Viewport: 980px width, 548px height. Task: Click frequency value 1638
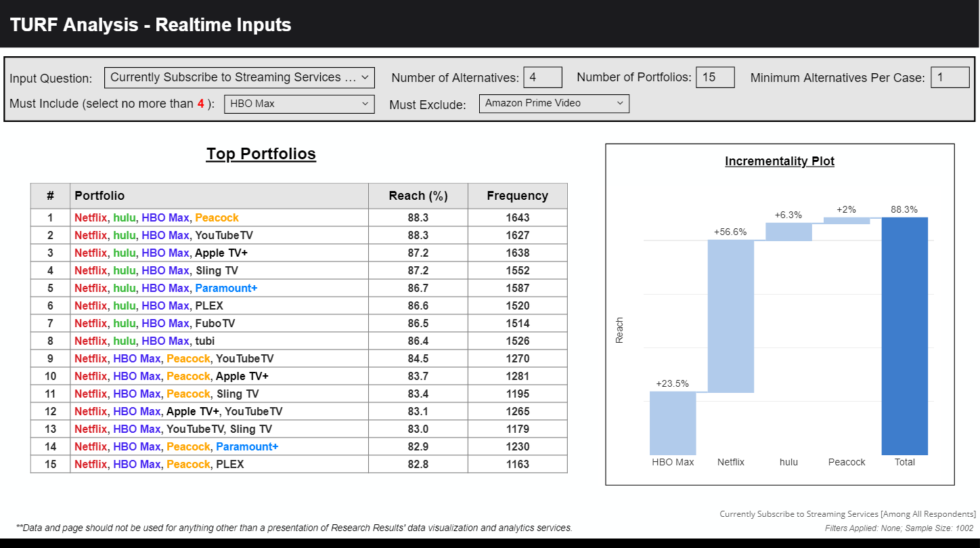pos(518,253)
